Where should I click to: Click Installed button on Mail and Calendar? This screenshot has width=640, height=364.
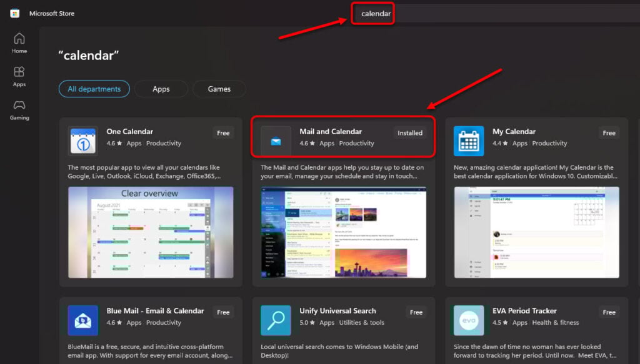click(410, 133)
